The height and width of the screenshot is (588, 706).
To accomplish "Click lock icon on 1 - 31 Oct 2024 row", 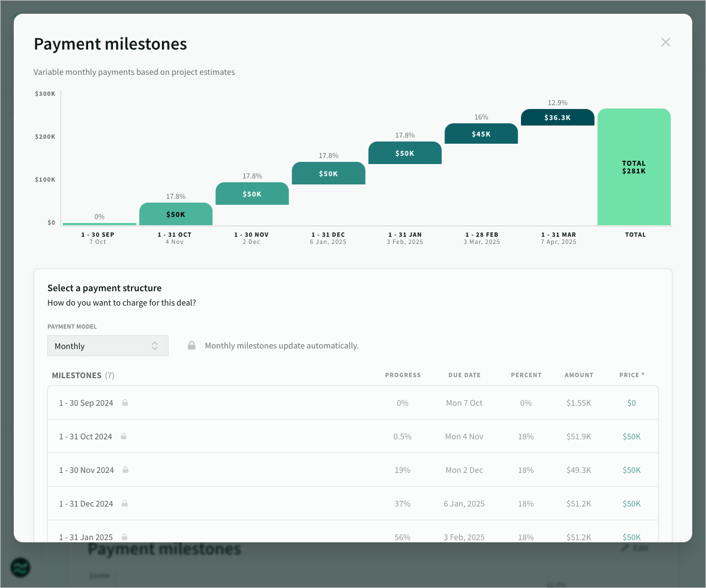I will coord(124,436).
